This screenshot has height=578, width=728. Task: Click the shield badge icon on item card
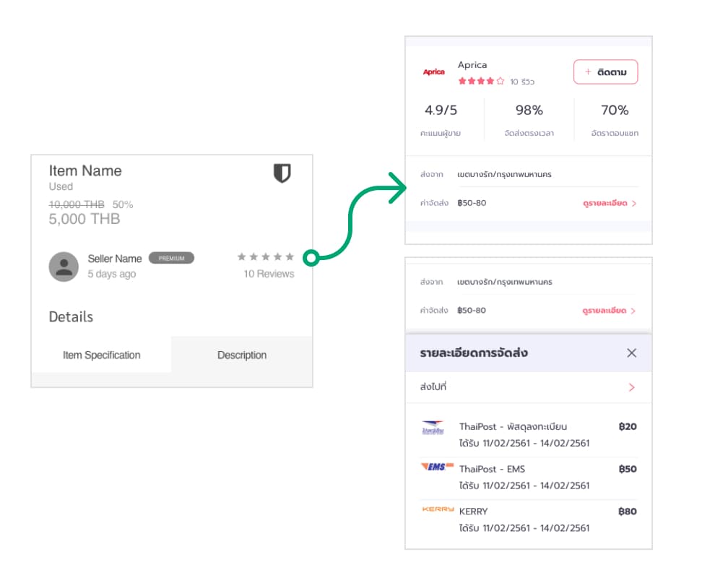pos(282,173)
